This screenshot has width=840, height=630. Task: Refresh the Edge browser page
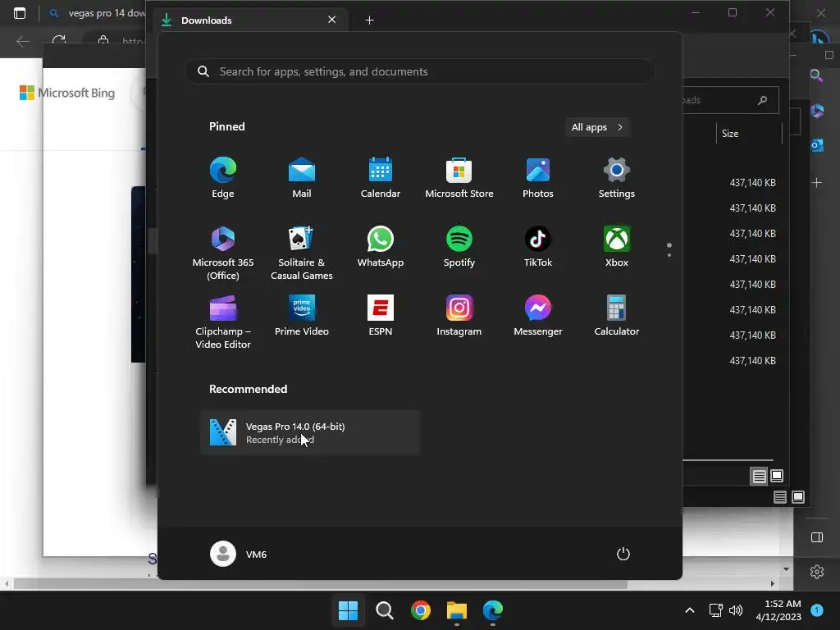coord(59,41)
